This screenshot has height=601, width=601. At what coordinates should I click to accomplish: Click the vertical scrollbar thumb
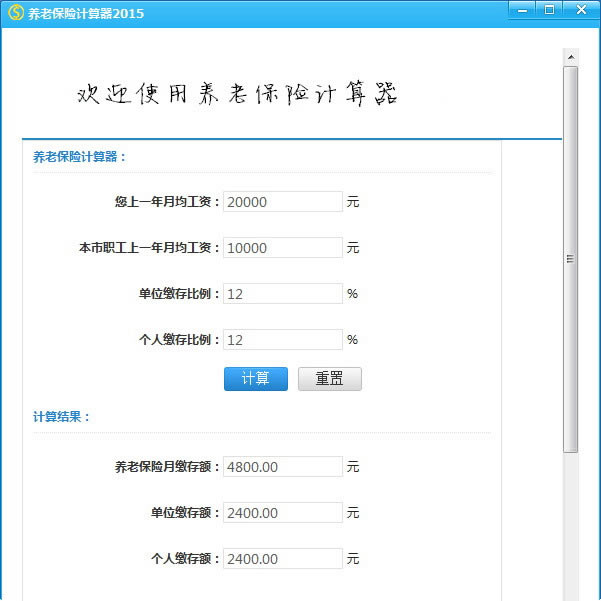[x=571, y=259]
